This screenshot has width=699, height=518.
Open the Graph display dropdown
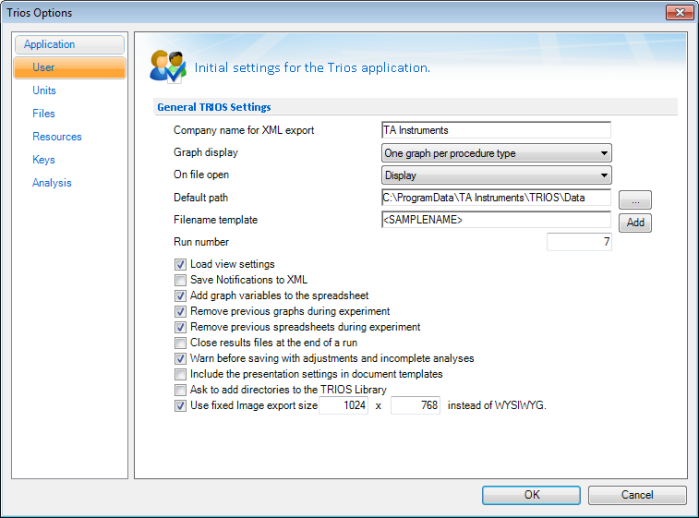(496, 153)
